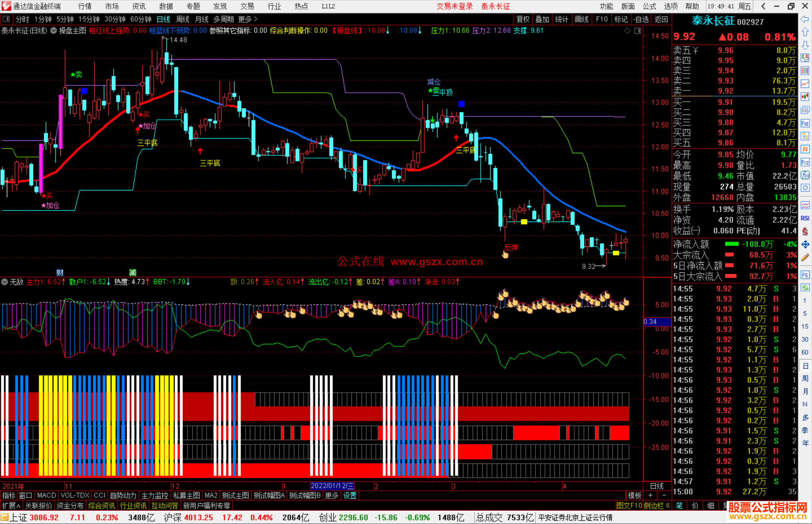Expand the 更多 periods dropdown in toolbar
This screenshot has width=812, height=524.
pyautogui.click(x=248, y=19)
